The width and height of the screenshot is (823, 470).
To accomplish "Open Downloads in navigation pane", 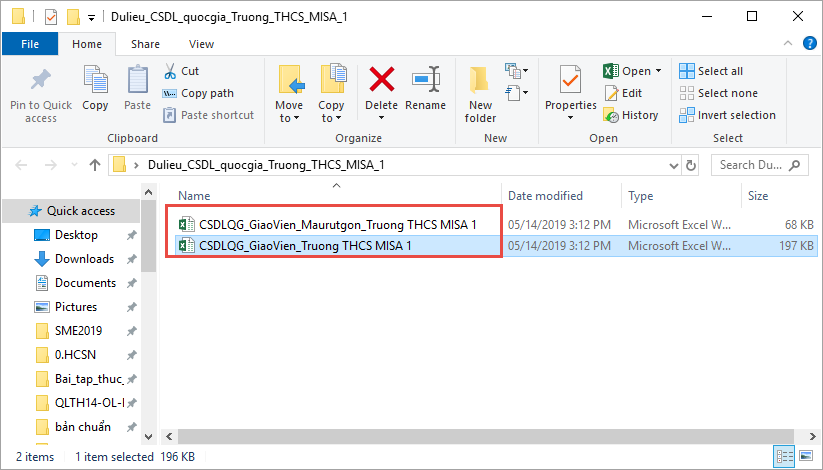I will [x=85, y=259].
